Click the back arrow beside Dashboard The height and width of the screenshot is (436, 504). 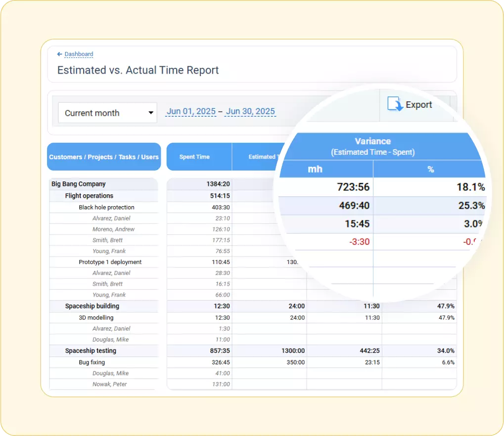tap(59, 54)
